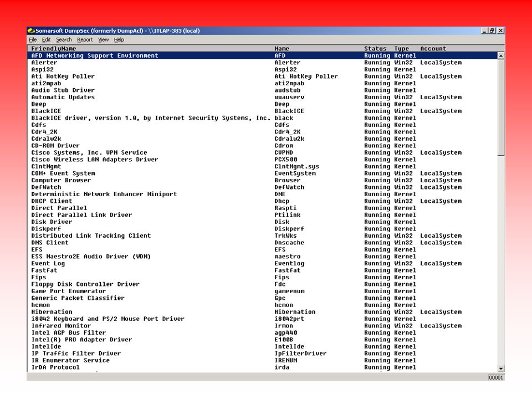532x399 pixels.
Task: Select the COM+ Event System row
Action: (262, 173)
